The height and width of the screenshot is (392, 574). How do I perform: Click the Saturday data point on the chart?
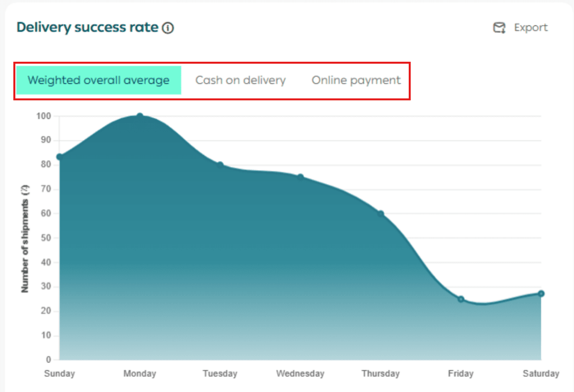pyautogui.click(x=541, y=293)
